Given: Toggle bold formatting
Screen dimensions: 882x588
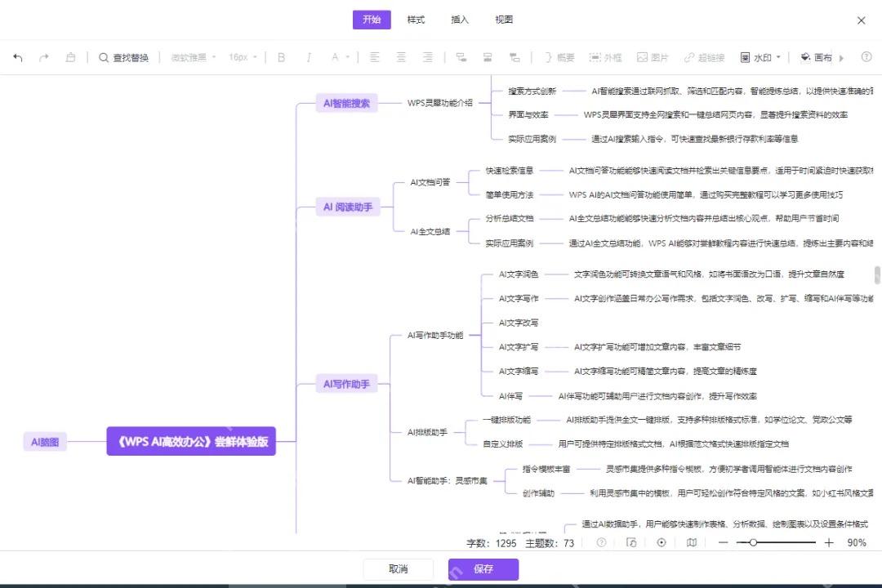Looking at the screenshot, I should coord(281,57).
